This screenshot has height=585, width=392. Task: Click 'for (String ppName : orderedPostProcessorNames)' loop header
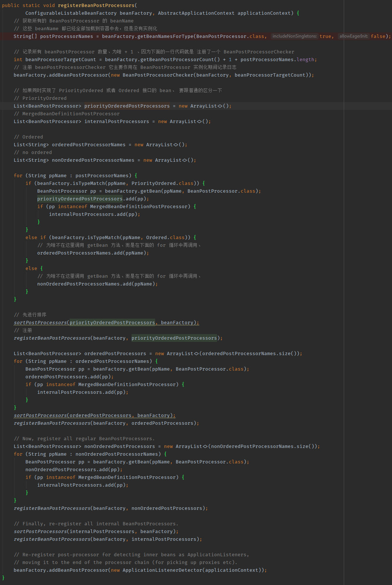pyautogui.click(x=86, y=361)
